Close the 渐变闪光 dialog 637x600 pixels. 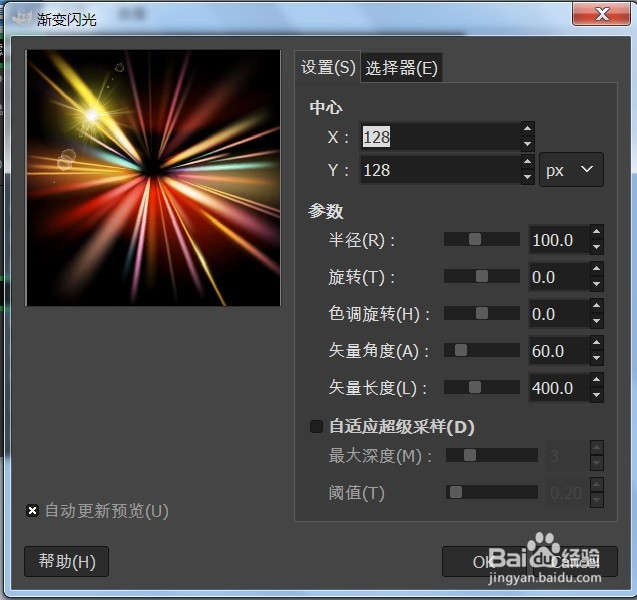tap(602, 14)
